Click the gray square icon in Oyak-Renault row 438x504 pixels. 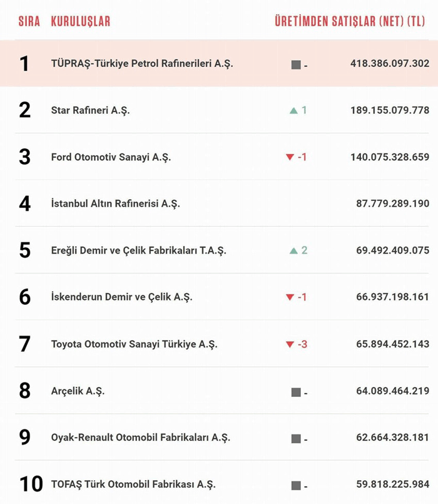pyautogui.click(x=296, y=439)
